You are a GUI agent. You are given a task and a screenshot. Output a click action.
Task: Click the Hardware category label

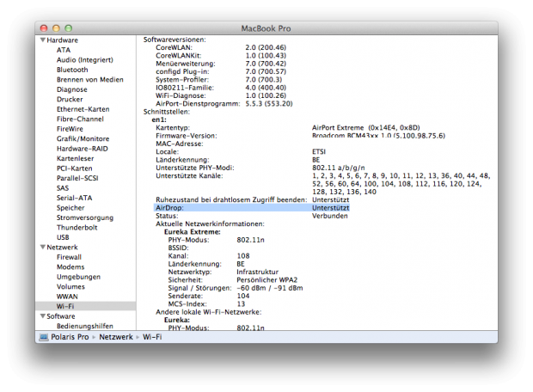(x=62, y=40)
